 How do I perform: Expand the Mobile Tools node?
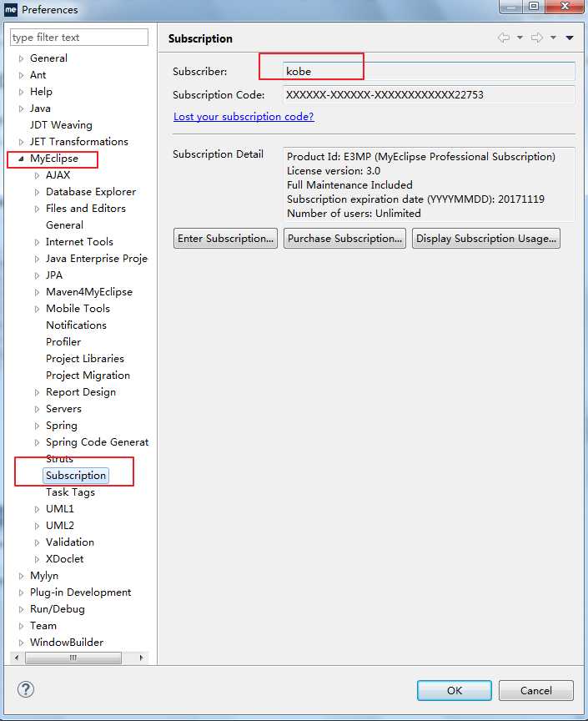click(38, 309)
